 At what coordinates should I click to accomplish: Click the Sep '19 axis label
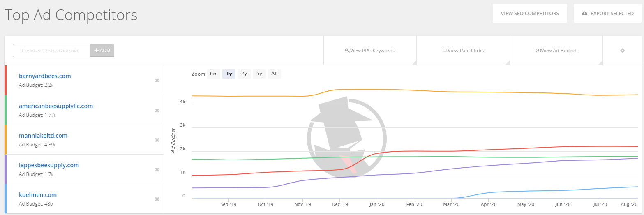228,204
